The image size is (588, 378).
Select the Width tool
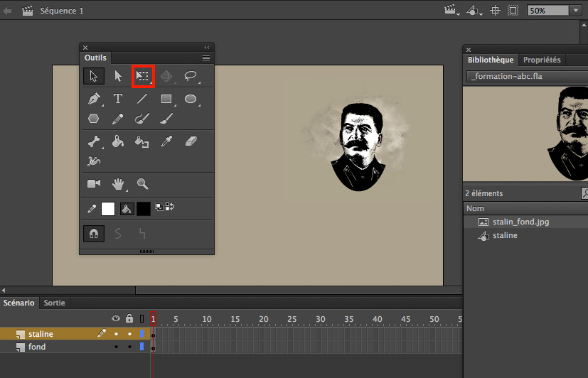94,161
